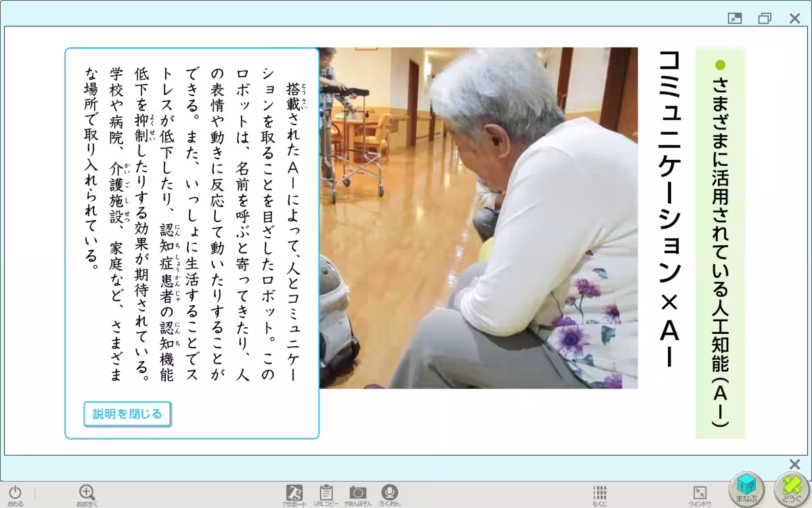Dismiss the panel with the × mark
Viewport: 812px width, 508px height.
pos(794,465)
